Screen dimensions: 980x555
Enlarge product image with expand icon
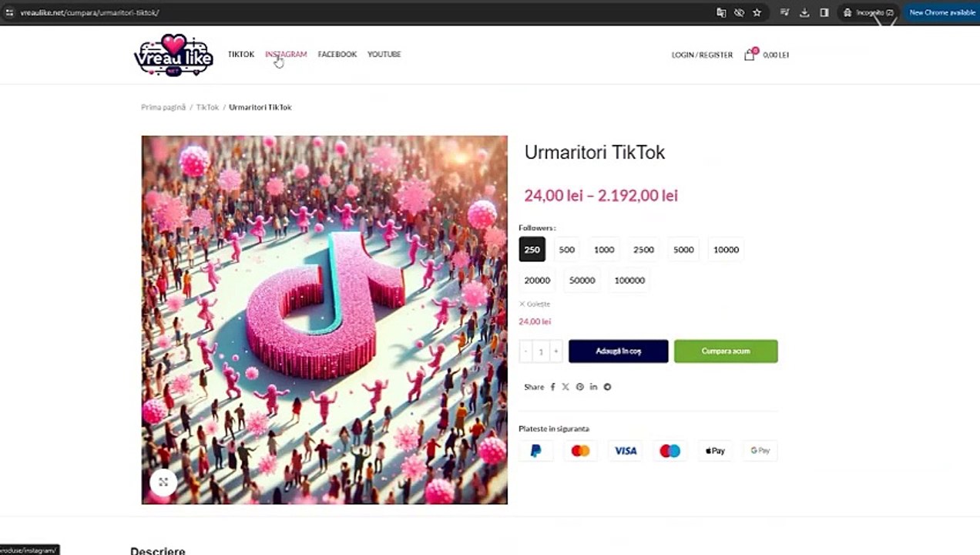[163, 482]
